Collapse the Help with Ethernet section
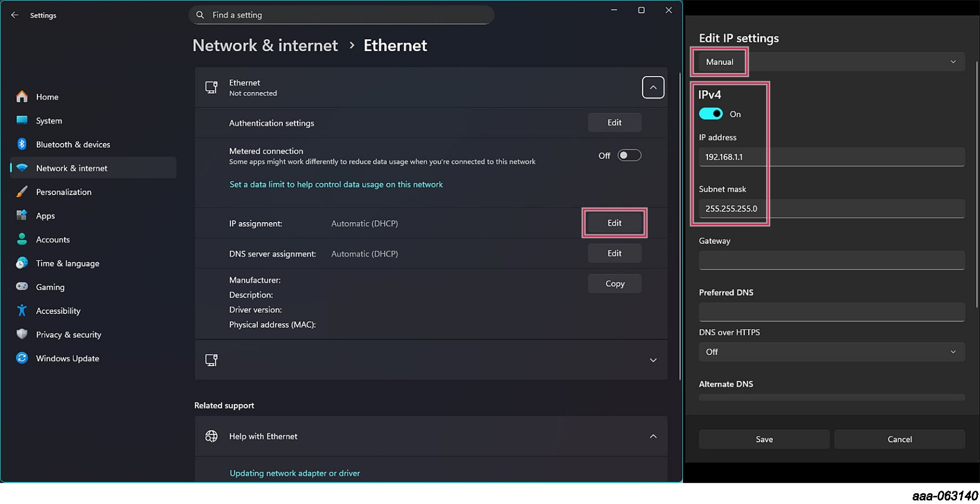The image size is (980, 504). coord(653,437)
